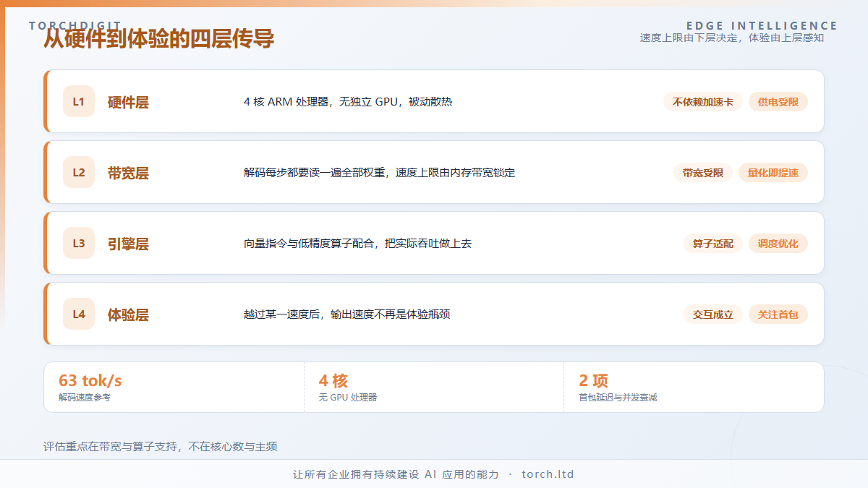
Task: Open the torch.ltd link in footer
Action: click(x=548, y=474)
